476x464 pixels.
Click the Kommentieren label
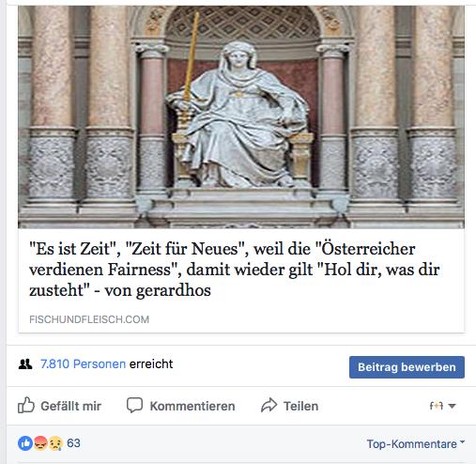click(x=192, y=406)
